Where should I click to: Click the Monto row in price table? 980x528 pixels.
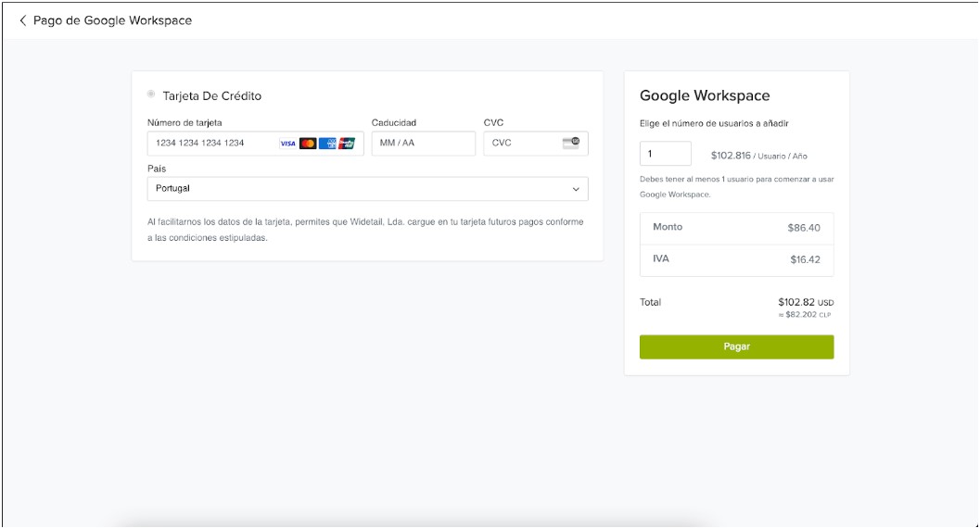(736, 228)
